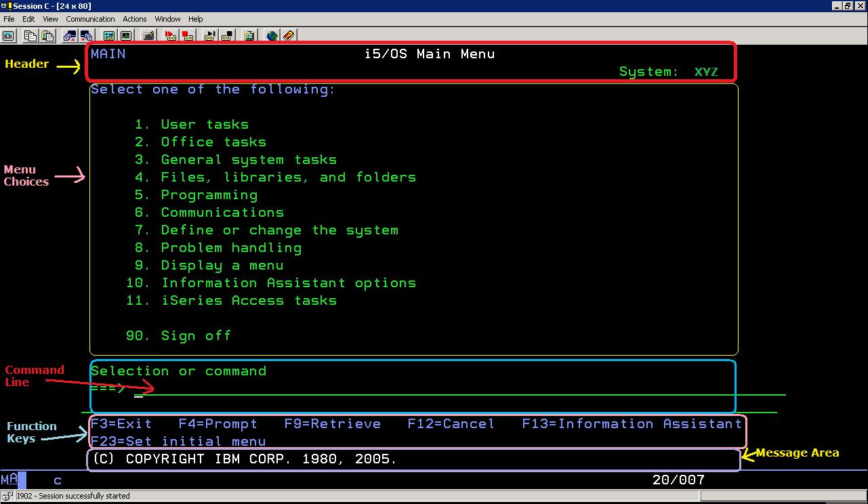This screenshot has height=504, width=868.
Task: Open the Edit menu
Action: pos(28,19)
